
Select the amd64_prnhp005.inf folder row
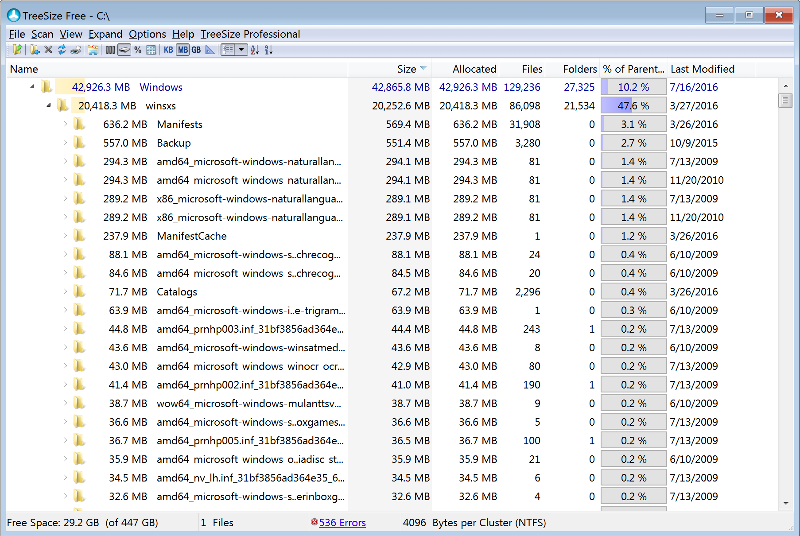(391, 440)
